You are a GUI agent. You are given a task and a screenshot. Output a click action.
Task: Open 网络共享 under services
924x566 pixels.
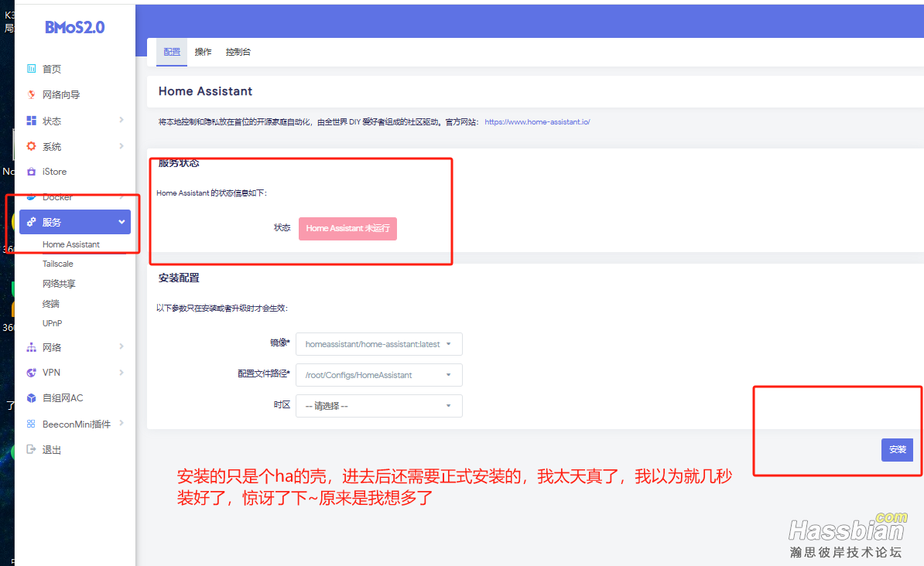(x=59, y=284)
